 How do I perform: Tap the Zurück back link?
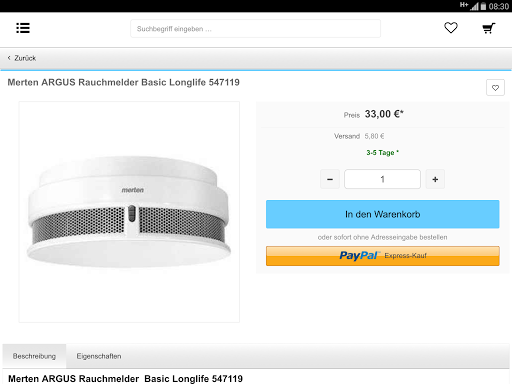tap(25, 58)
